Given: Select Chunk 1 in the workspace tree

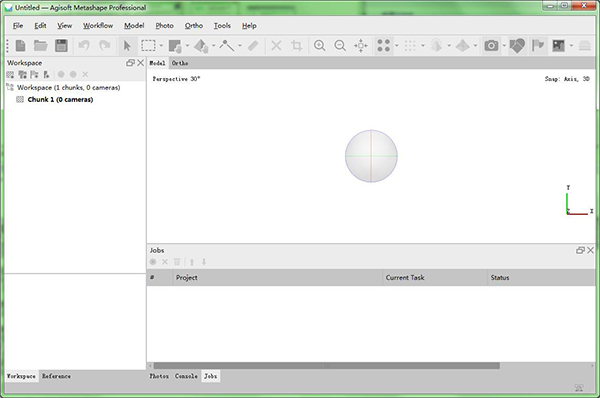Looking at the screenshot, I should [x=60, y=100].
